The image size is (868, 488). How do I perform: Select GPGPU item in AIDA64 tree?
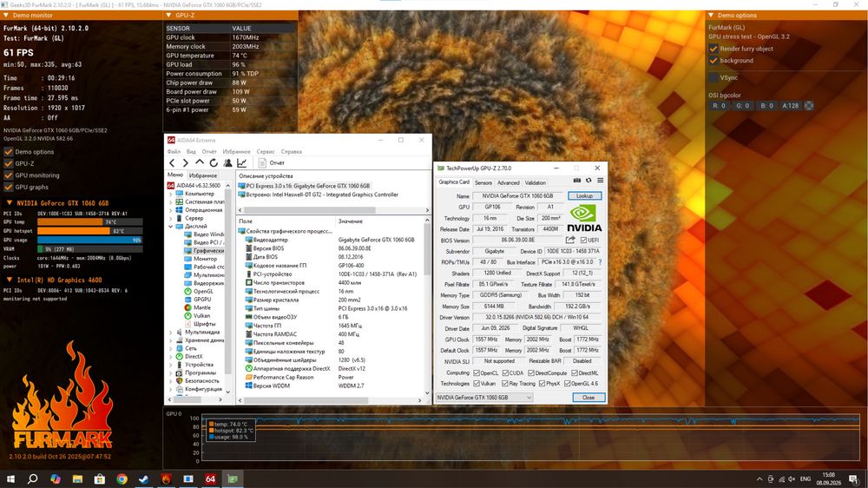pyautogui.click(x=202, y=299)
